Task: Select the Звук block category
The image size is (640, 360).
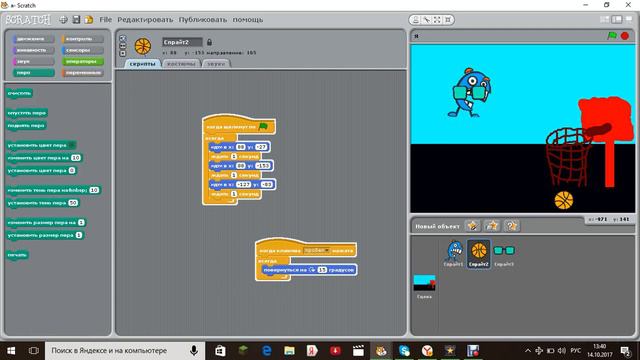Action: (x=33, y=62)
